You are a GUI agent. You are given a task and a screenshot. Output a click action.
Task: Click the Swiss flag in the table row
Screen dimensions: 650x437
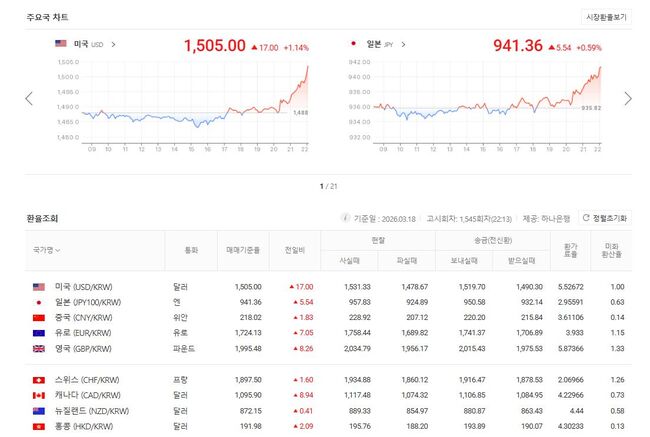(39, 380)
